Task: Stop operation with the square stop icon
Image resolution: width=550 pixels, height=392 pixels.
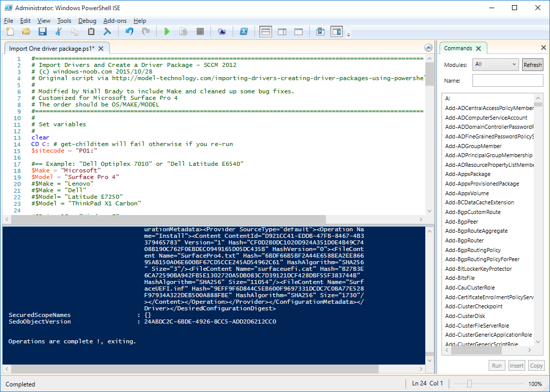Action: tap(200, 31)
